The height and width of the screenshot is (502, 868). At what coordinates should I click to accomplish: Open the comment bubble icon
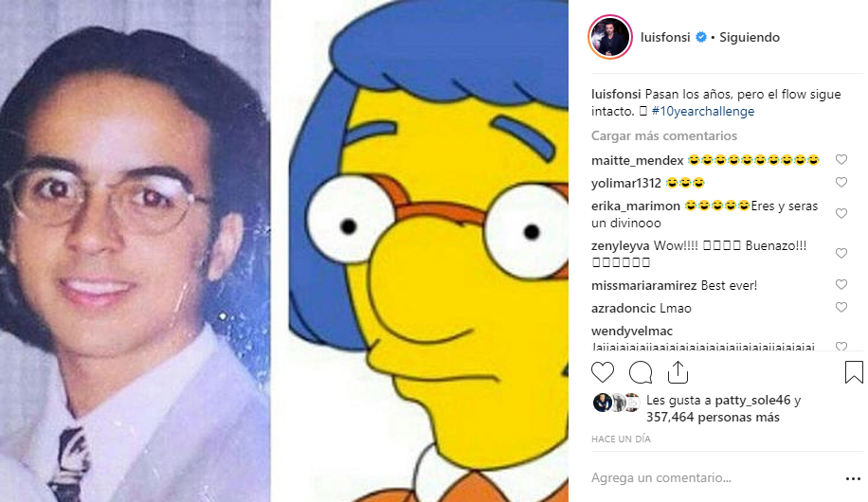(x=641, y=372)
